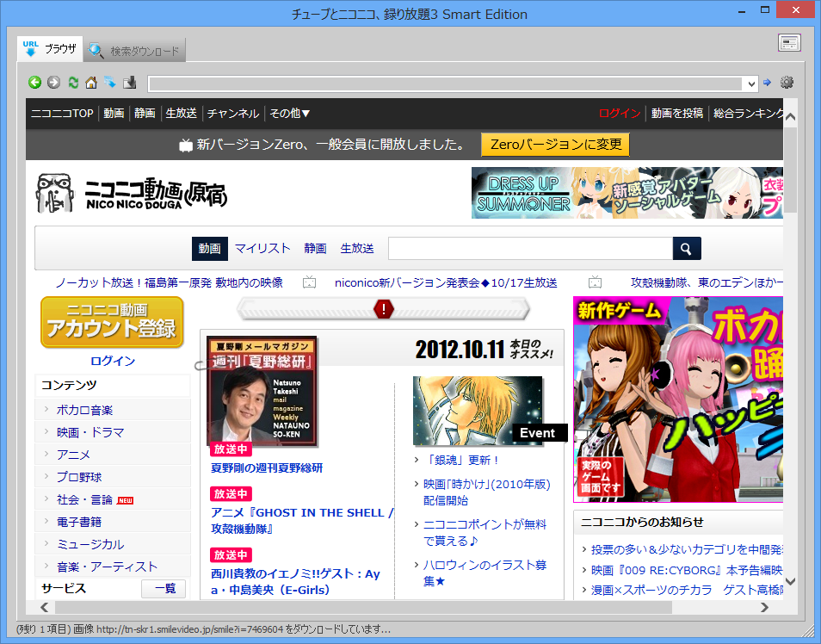Open the 西川貴教のイエノミ!! link
Screen dimensions: 821x644
pyautogui.click(x=295, y=582)
